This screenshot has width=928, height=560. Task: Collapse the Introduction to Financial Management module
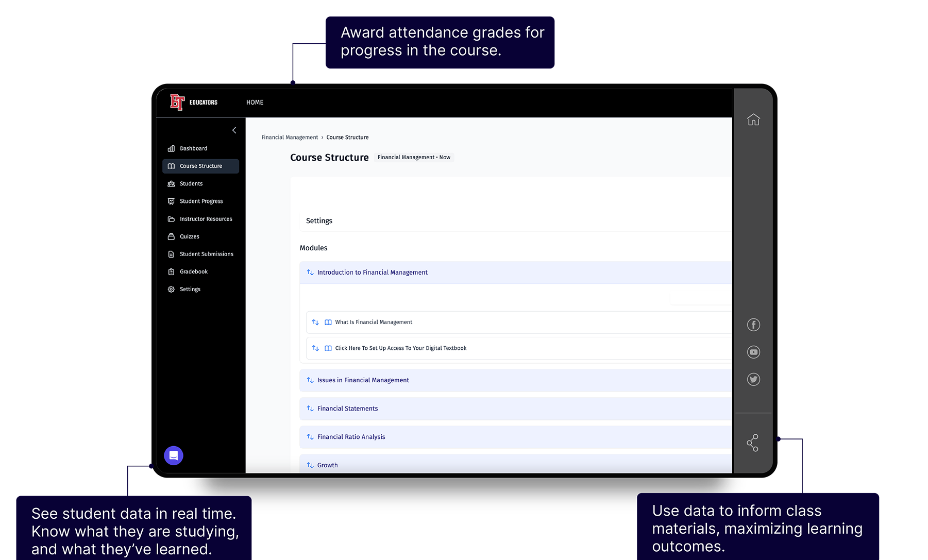(372, 273)
